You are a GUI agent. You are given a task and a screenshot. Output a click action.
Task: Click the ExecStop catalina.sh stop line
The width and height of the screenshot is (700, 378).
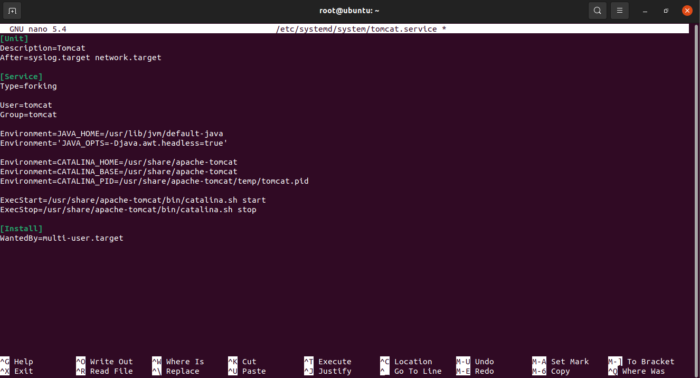[x=128, y=210]
